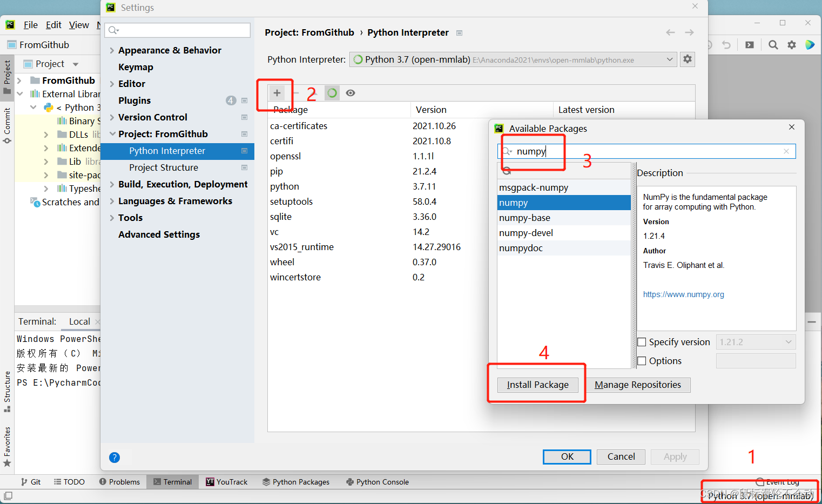The width and height of the screenshot is (822, 504).
Task: Expand the FromGithub project folder
Action: [19, 80]
